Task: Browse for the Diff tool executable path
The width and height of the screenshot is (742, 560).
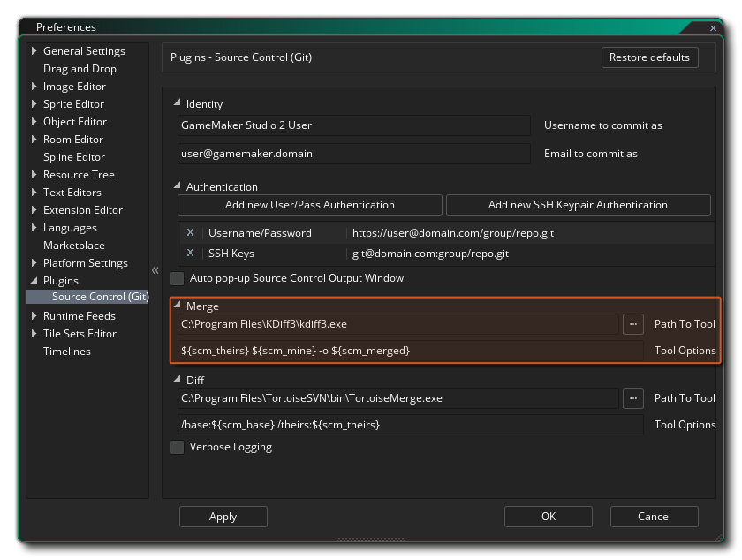Action: [632, 398]
